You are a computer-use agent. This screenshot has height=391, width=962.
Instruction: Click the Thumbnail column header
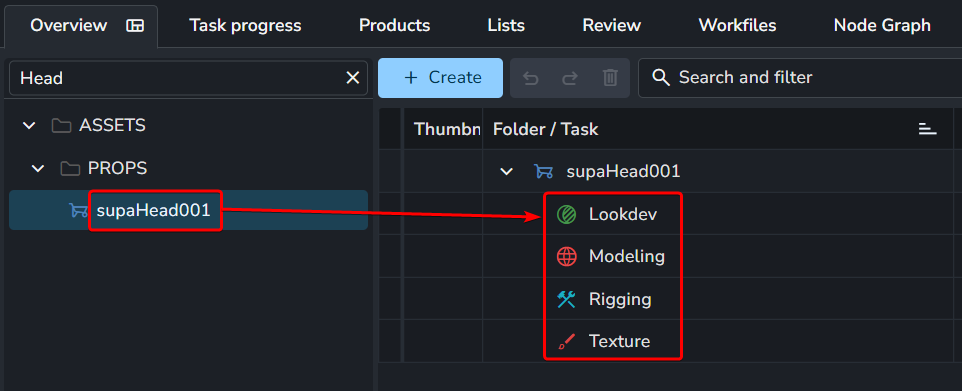tap(443, 129)
